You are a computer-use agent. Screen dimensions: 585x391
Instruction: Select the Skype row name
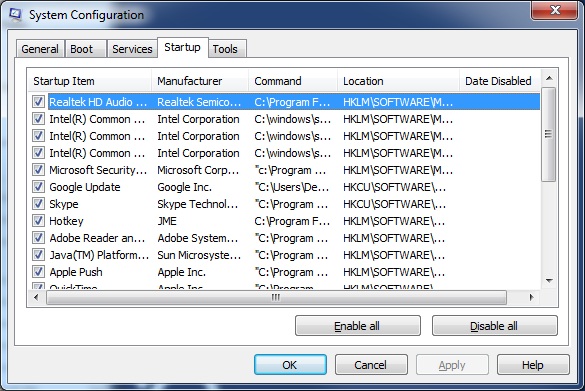click(64, 204)
